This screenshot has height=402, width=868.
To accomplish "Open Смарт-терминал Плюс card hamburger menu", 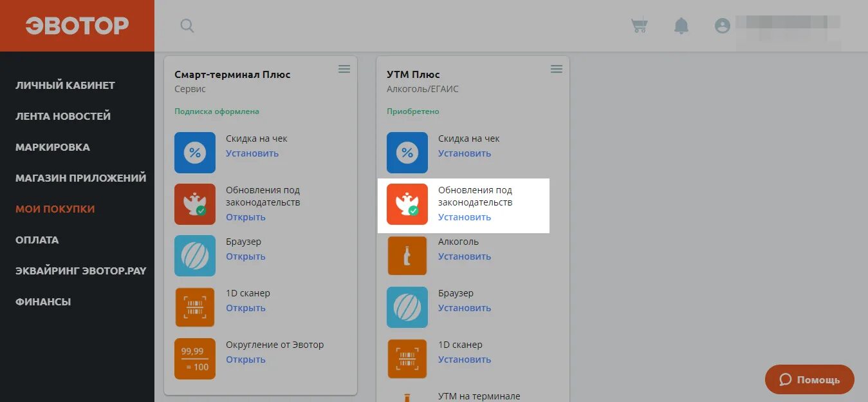I will pos(344,69).
